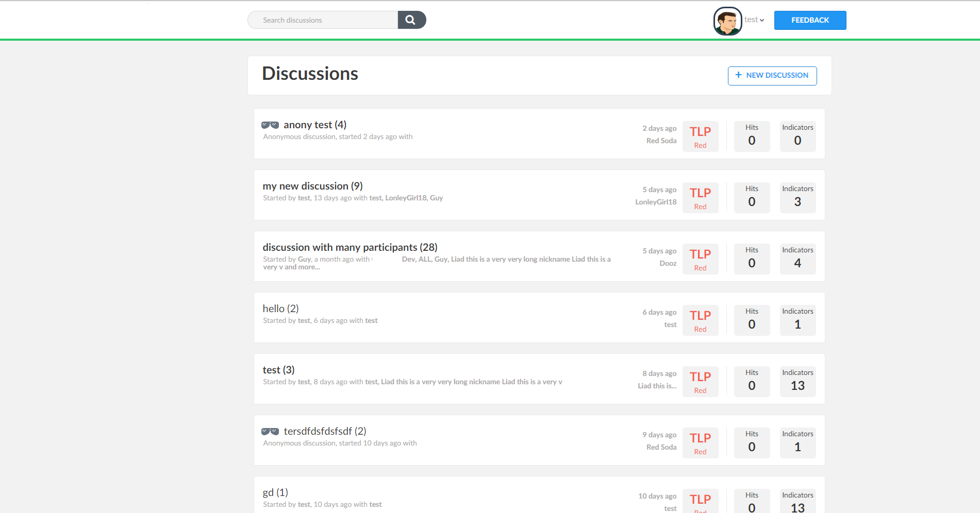
Task: Click TLP Red badge on anony test
Action: pos(700,136)
